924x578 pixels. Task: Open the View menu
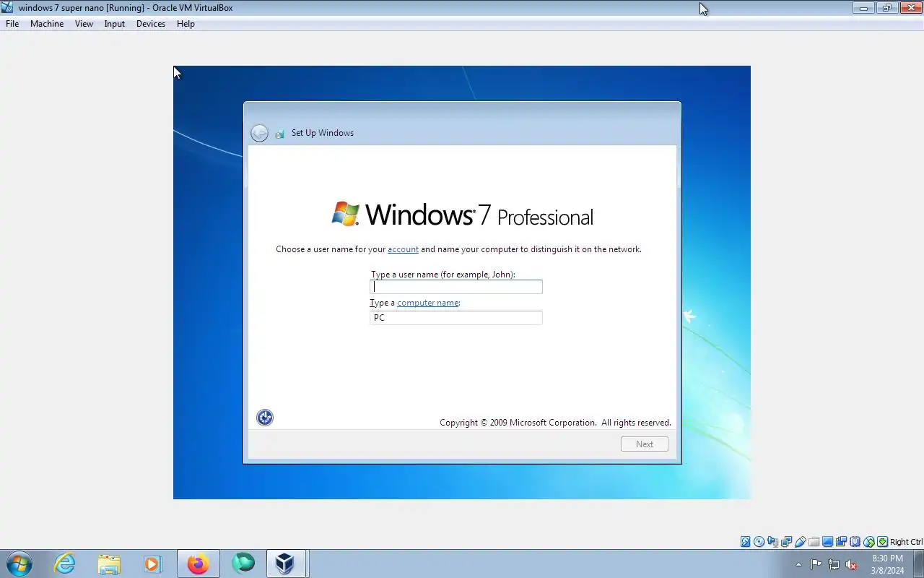(84, 24)
